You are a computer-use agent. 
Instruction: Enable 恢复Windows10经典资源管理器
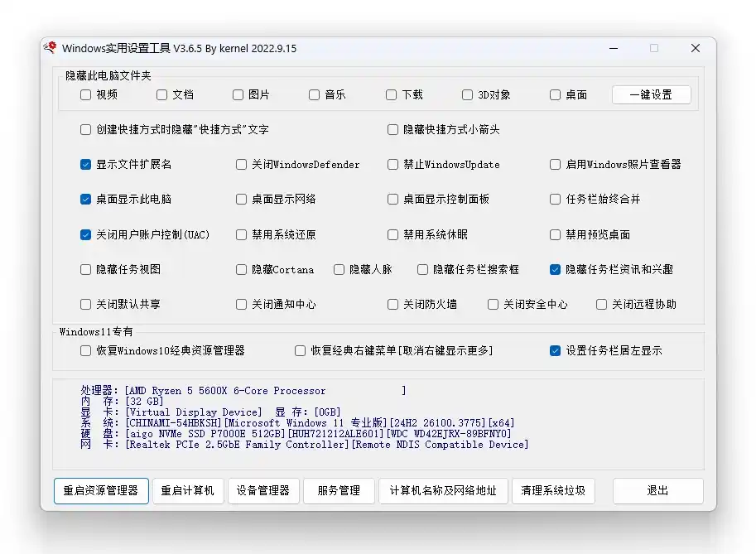[x=85, y=350]
